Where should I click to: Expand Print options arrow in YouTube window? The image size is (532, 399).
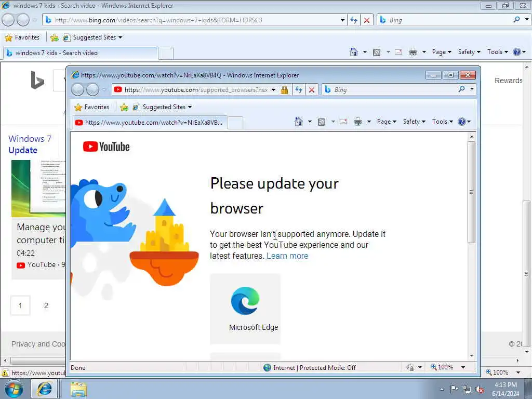click(369, 122)
